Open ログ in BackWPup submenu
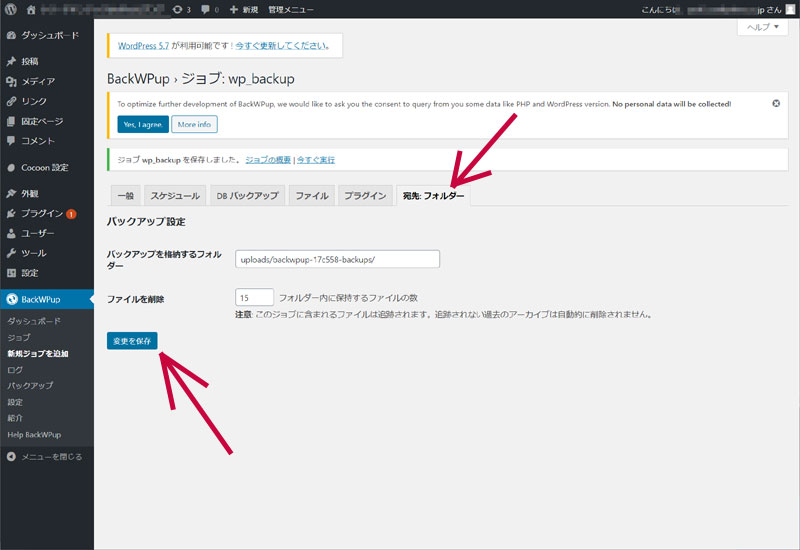The height and width of the screenshot is (550, 800). [x=15, y=370]
